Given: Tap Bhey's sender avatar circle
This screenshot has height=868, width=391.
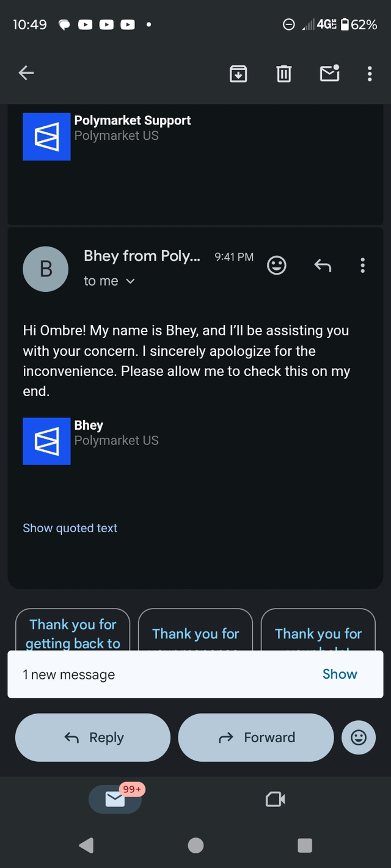Looking at the screenshot, I should (x=46, y=269).
